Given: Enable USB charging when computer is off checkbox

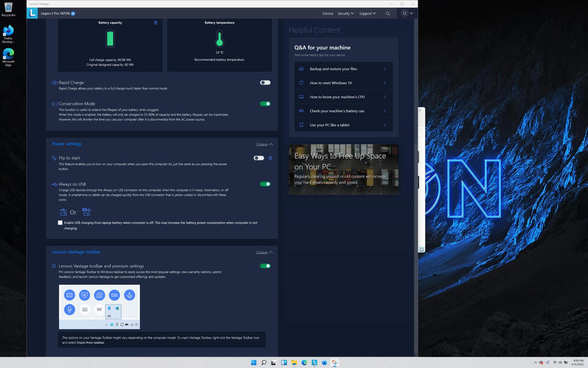Looking at the screenshot, I should [x=60, y=223].
